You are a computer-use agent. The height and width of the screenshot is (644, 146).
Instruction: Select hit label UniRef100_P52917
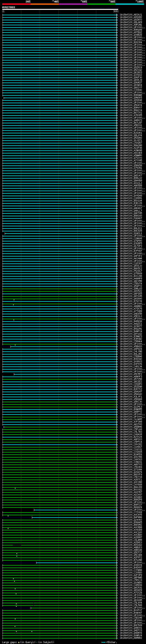(131, 271)
